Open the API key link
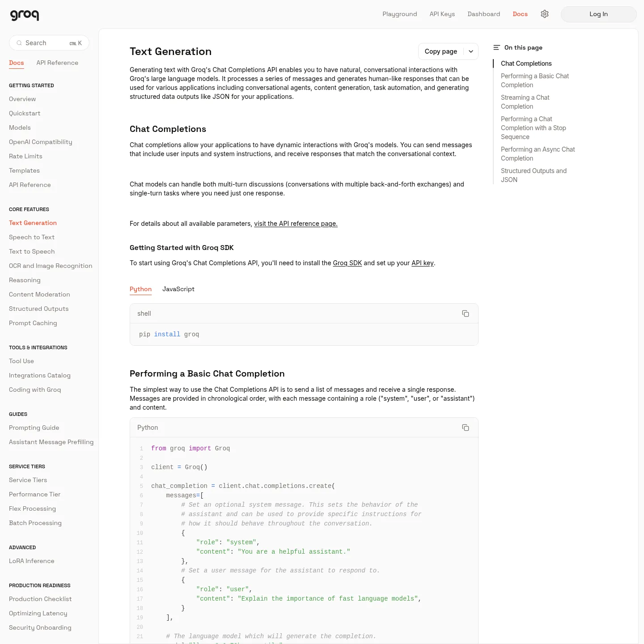The image size is (644, 644). 423,263
